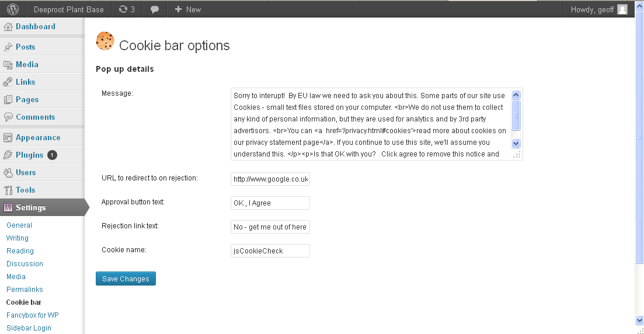
Task: Click the updates refresh icon
Action: click(123, 9)
